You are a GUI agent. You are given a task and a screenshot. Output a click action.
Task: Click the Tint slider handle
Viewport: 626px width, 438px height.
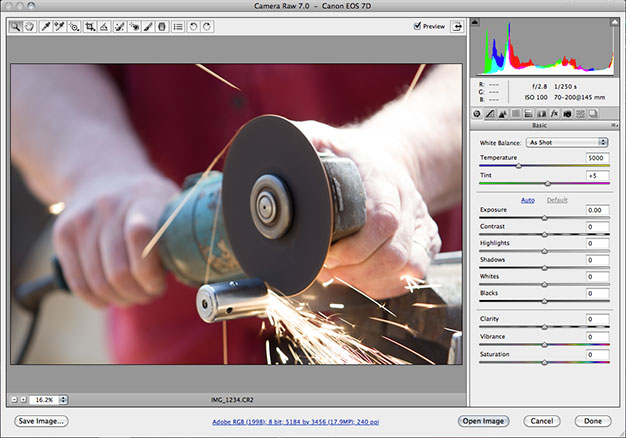[548, 183]
